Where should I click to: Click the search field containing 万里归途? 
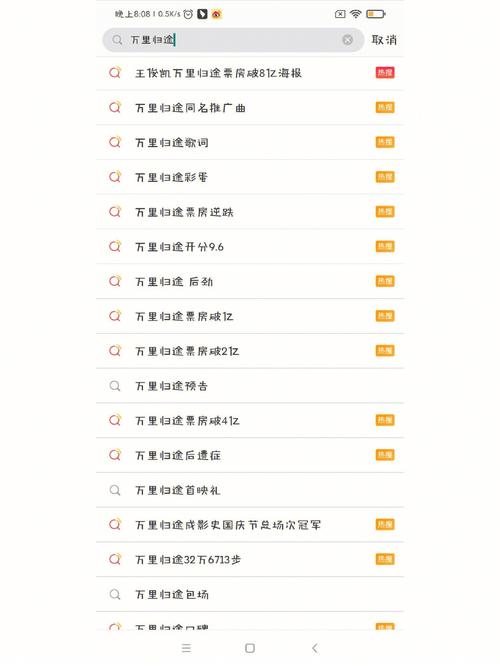click(233, 40)
